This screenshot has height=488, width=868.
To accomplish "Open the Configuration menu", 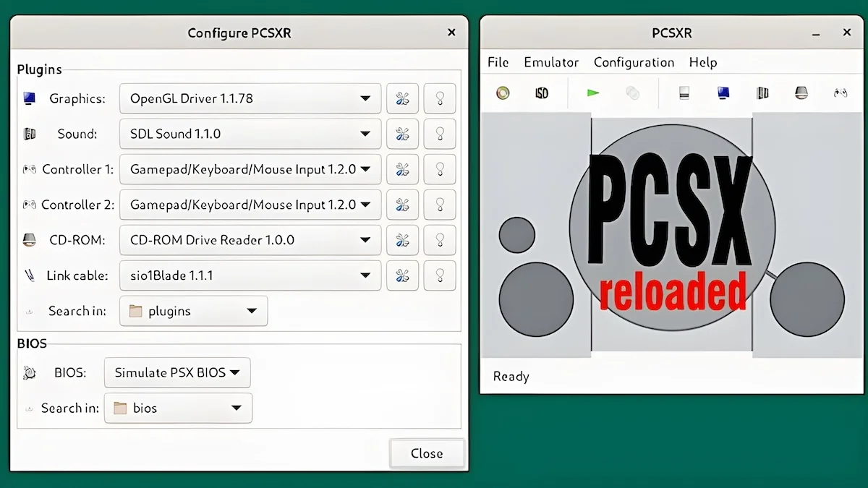I will pos(634,62).
